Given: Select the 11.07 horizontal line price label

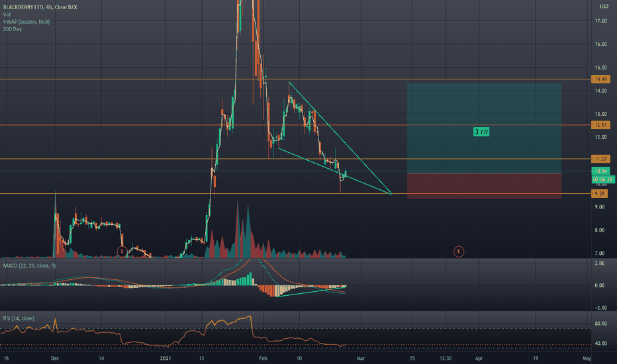Looking at the screenshot, I should pyautogui.click(x=600, y=159).
